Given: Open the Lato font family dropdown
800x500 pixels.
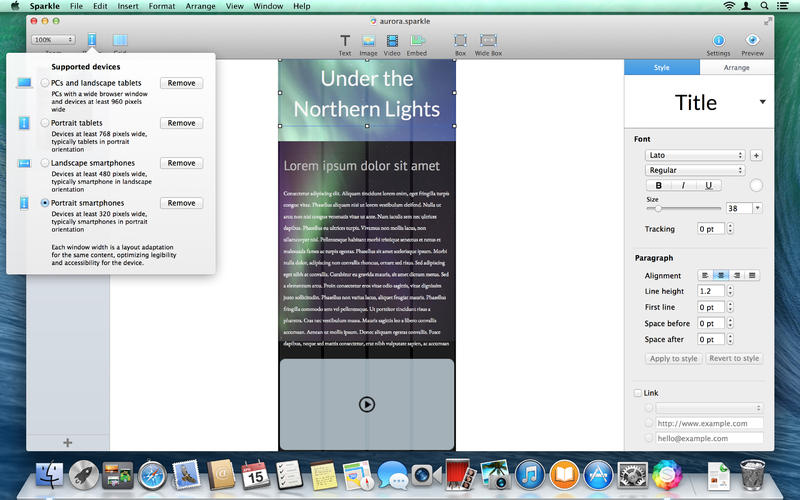Looking at the screenshot, I should coord(695,155).
